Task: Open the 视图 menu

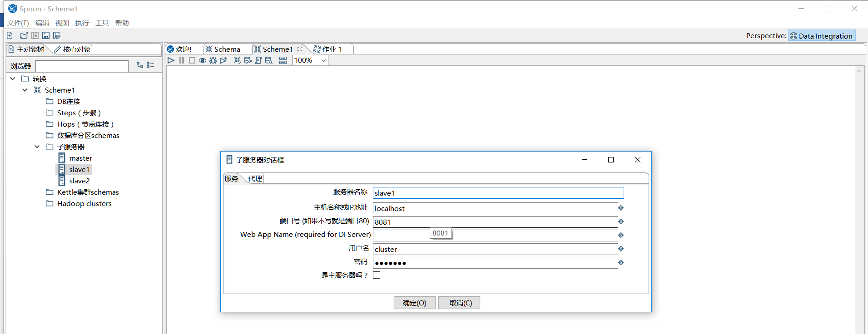Action: coord(62,23)
